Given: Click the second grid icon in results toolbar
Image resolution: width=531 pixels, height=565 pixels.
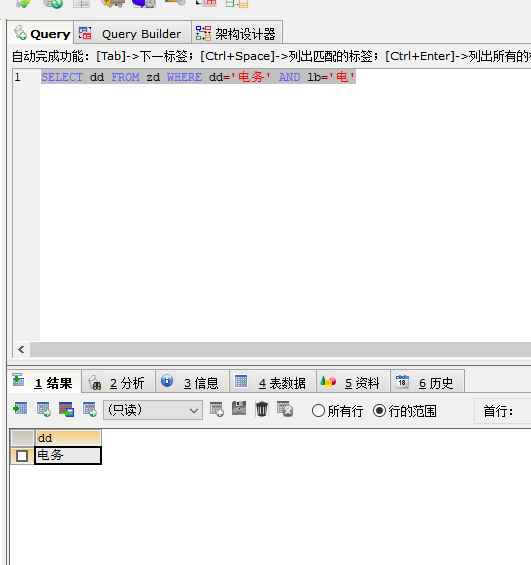Looking at the screenshot, I should (44, 410).
